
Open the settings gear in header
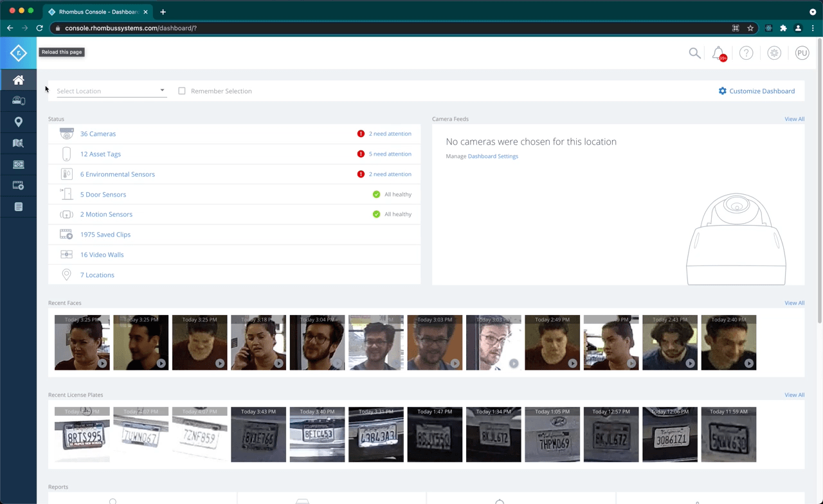(x=774, y=53)
